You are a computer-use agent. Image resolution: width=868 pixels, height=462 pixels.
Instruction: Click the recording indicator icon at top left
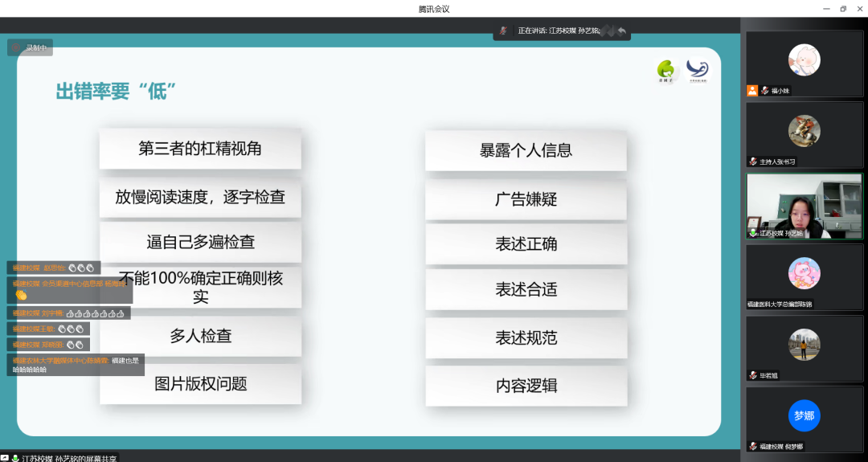click(x=16, y=47)
